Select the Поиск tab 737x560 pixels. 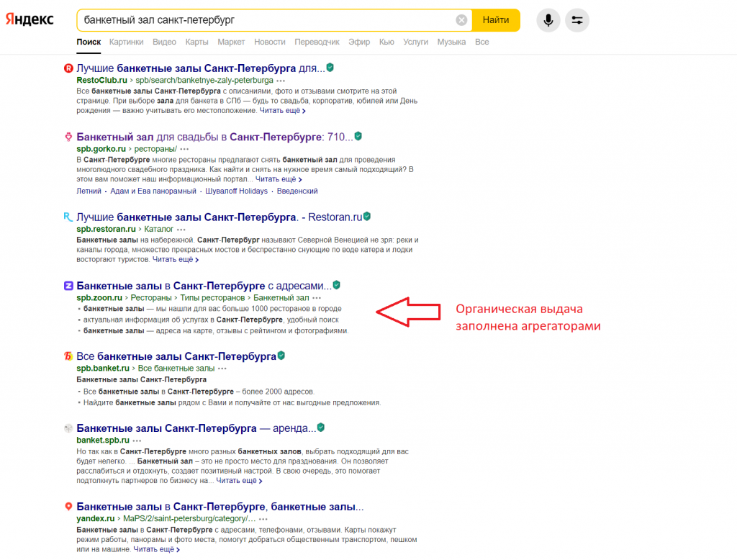[x=89, y=42]
